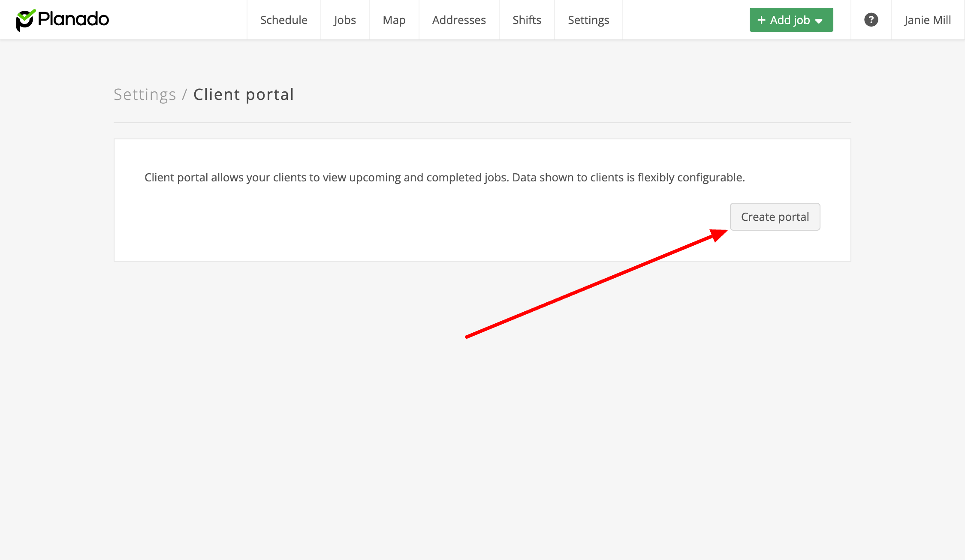This screenshot has width=965, height=560.
Task: Click the client portal description paragraph
Action: 444,177
